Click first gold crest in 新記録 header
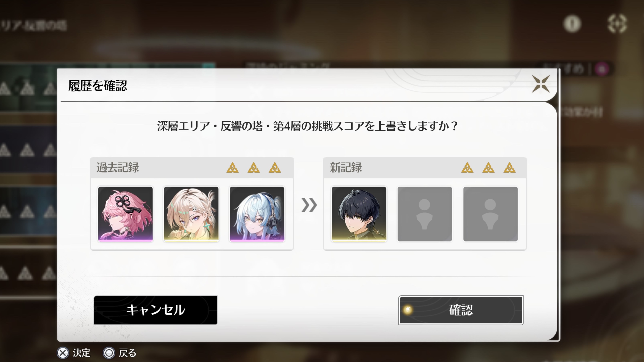The width and height of the screenshot is (644, 362). tap(467, 168)
